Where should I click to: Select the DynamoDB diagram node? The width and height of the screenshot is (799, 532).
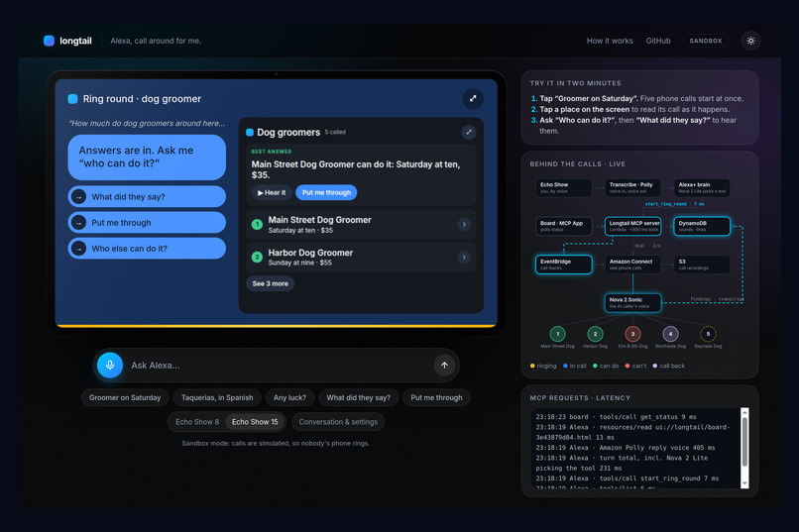click(x=702, y=226)
